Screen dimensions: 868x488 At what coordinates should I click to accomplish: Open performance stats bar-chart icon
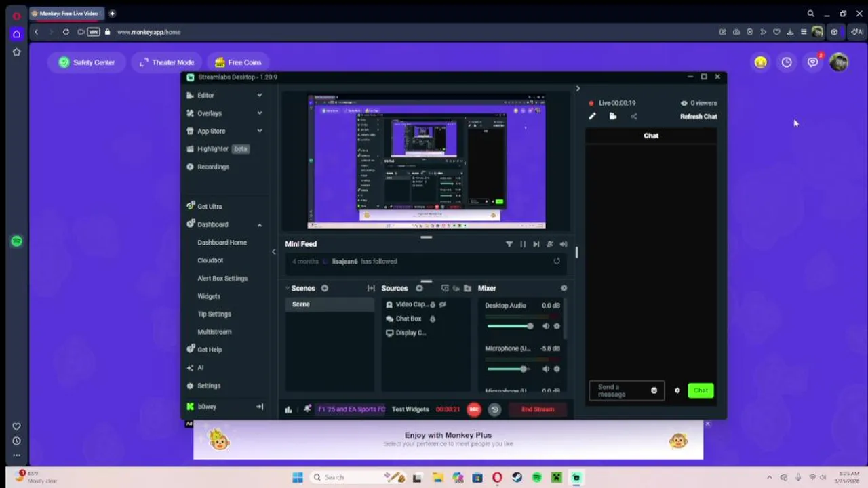point(289,409)
